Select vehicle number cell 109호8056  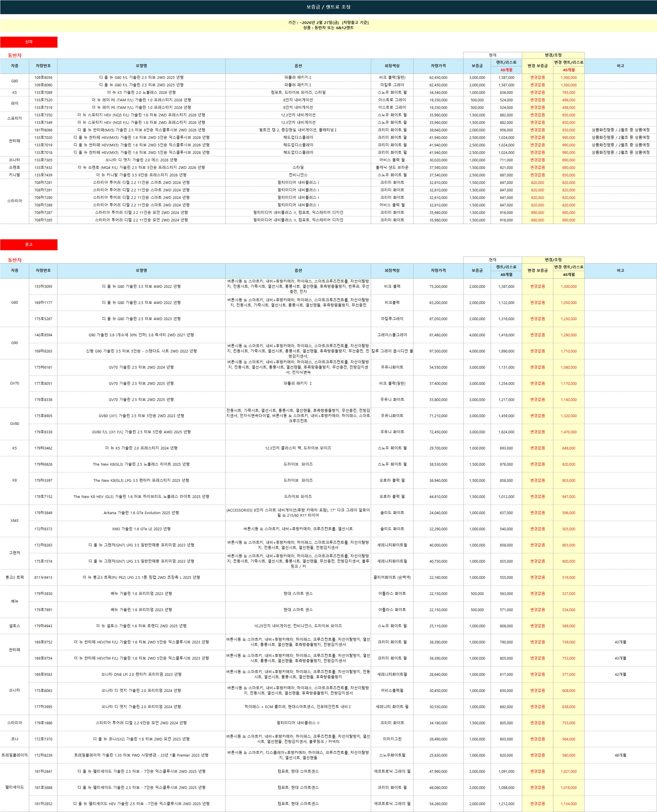43,78
